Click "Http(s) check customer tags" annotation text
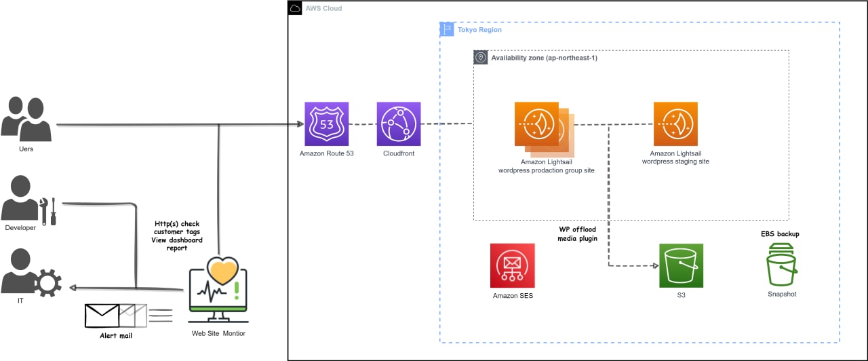 (176, 227)
